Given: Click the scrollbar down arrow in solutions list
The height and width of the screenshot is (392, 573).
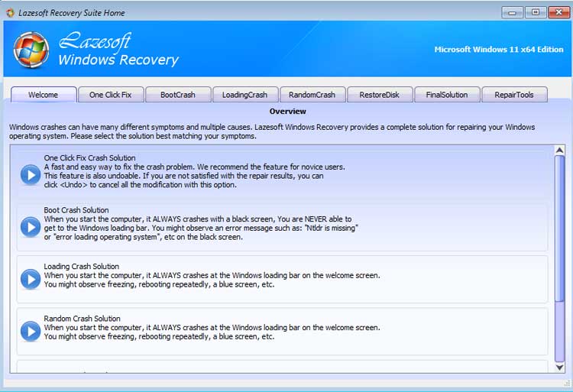Looking at the screenshot, I should click(559, 368).
